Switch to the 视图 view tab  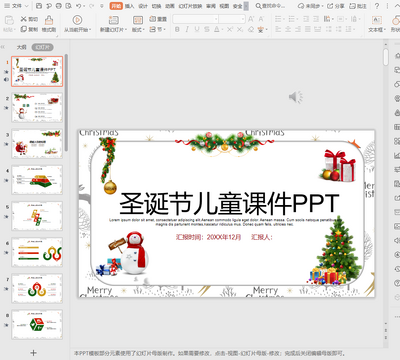tap(224, 6)
